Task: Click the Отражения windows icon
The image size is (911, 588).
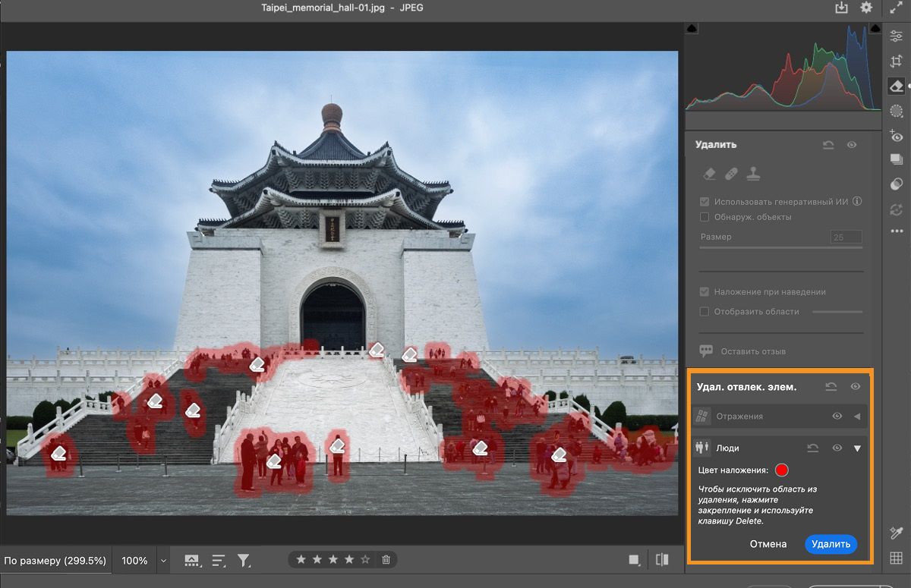Action: point(704,417)
